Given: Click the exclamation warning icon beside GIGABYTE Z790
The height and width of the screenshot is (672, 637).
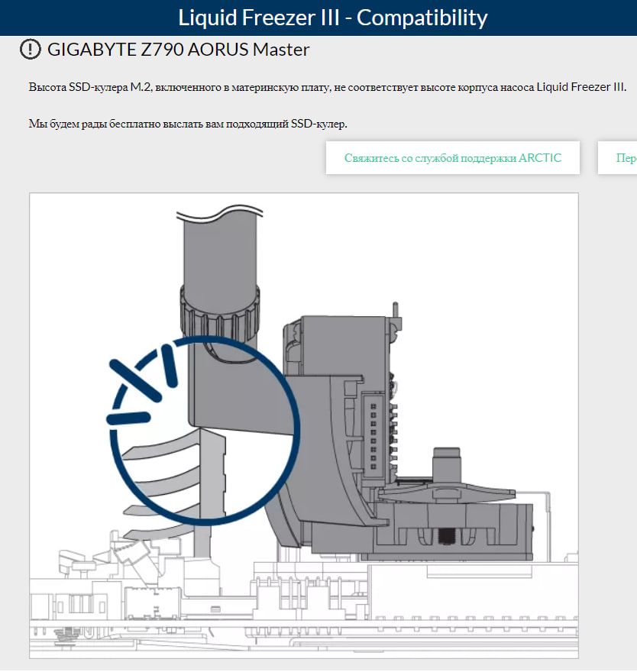Looking at the screenshot, I should [x=30, y=50].
